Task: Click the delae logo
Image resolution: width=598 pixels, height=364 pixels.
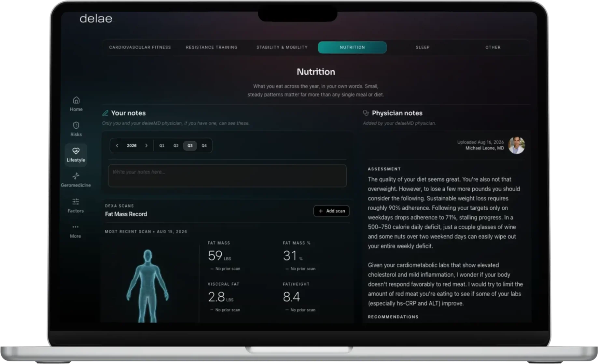Action: click(x=96, y=19)
